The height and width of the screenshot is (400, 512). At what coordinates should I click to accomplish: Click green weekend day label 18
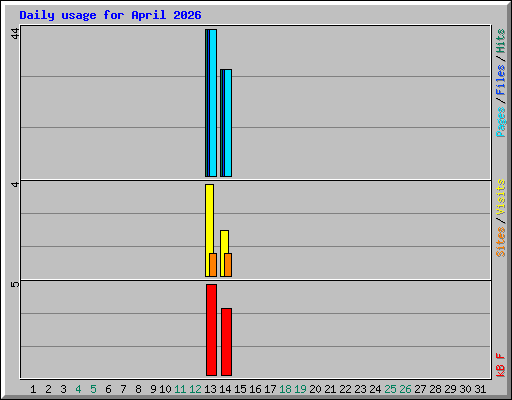click(285, 389)
